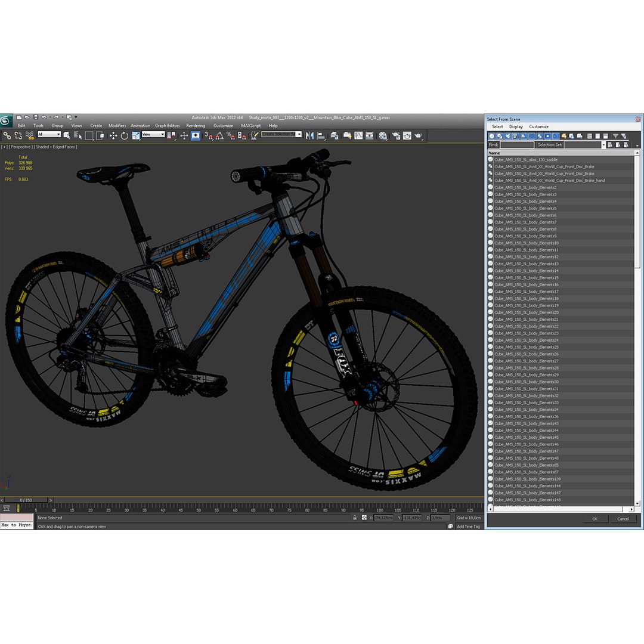Activate the Select and Rotate tool
Image resolution: width=644 pixels, height=644 pixels.
125,135
